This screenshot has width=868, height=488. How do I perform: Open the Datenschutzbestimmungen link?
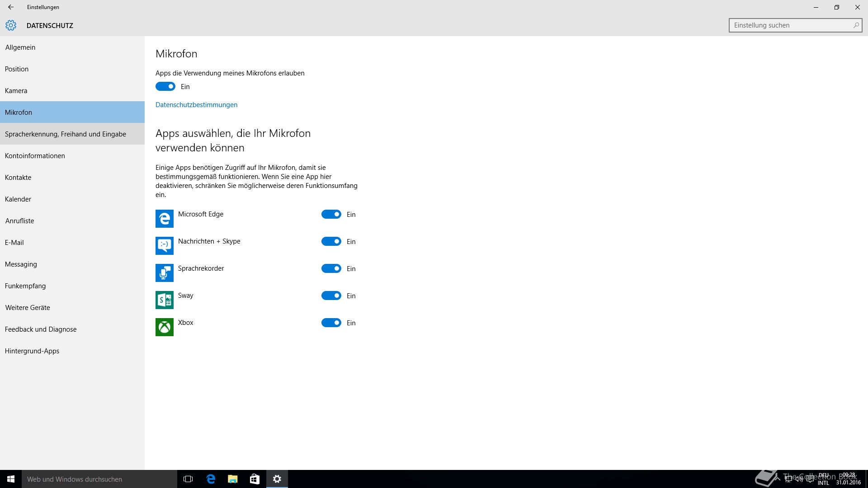[196, 104]
